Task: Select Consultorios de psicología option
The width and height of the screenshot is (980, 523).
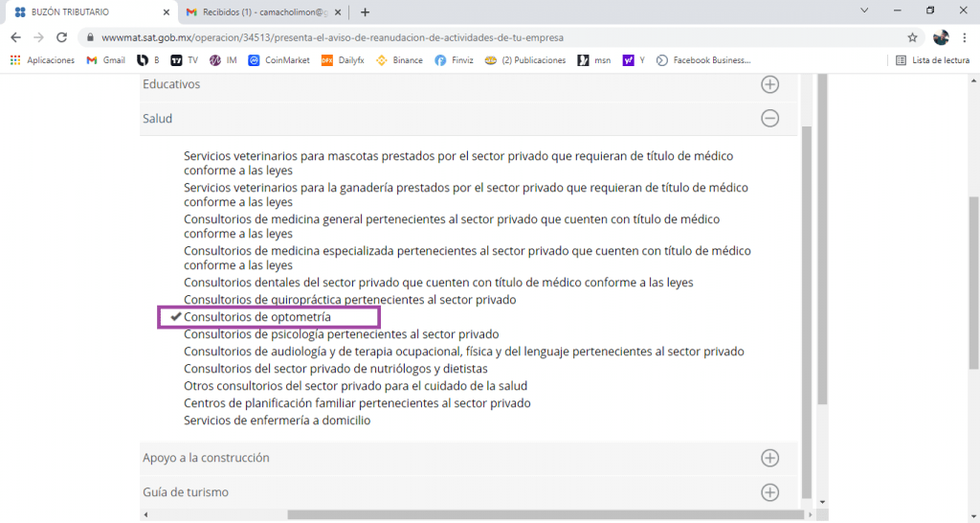Action: pyautogui.click(x=341, y=334)
